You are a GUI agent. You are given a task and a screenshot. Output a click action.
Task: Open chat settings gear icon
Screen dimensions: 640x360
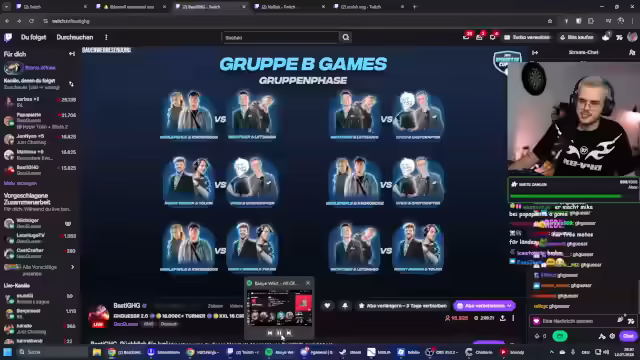coord(612,336)
